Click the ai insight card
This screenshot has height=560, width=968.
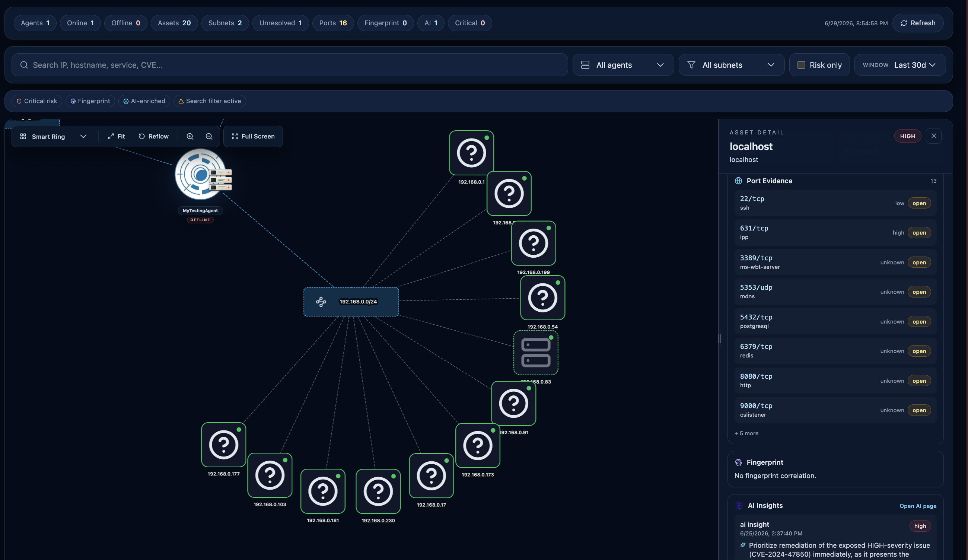835,538
